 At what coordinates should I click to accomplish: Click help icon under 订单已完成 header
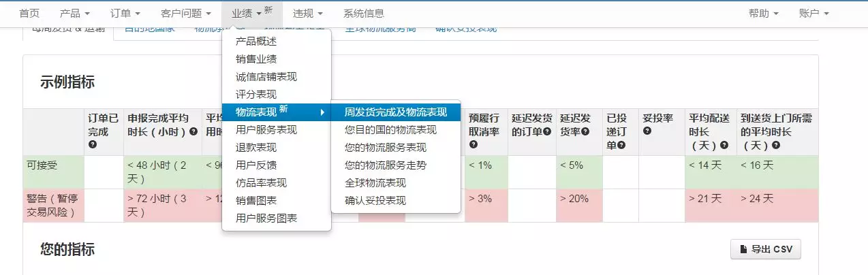(x=93, y=144)
